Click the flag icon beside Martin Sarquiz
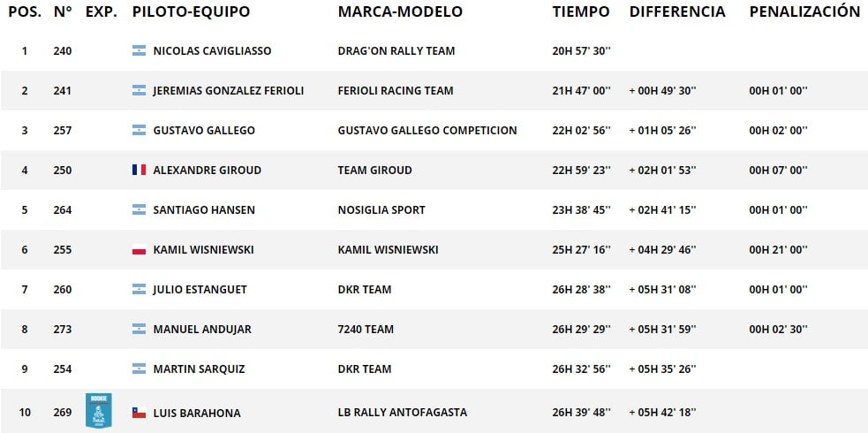 (139, 368)
